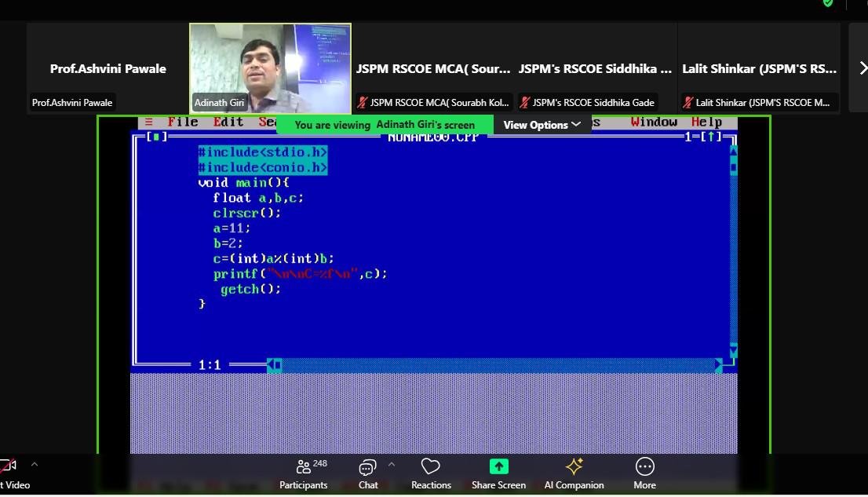
Task: Click the horizontal scrollbar left arrow
Action: coord(271,364)
